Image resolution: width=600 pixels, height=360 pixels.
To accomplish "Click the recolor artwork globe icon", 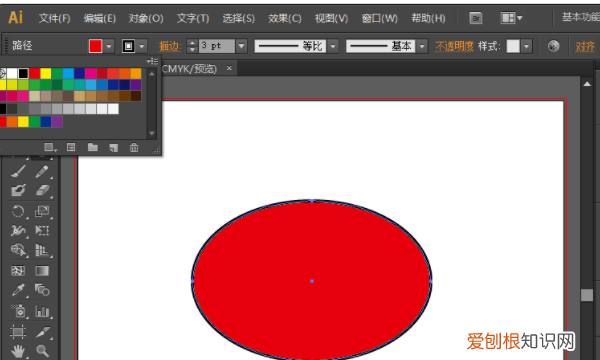I will [x=553, y=46].
